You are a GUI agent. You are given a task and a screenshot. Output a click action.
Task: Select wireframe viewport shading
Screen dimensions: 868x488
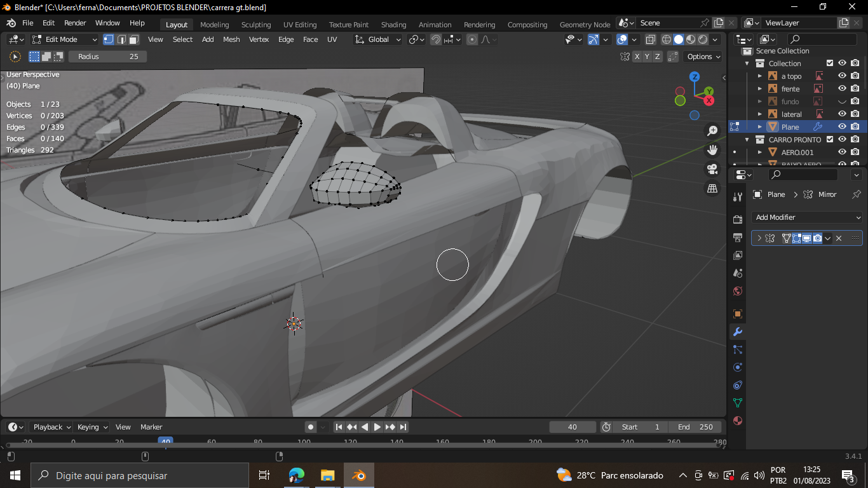(667, 39)
